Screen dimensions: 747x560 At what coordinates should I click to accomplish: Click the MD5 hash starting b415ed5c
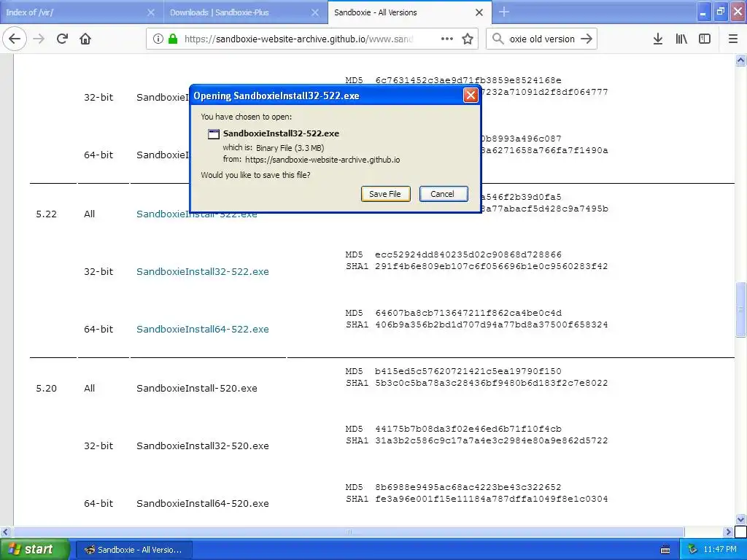click(x=468, y=371)
